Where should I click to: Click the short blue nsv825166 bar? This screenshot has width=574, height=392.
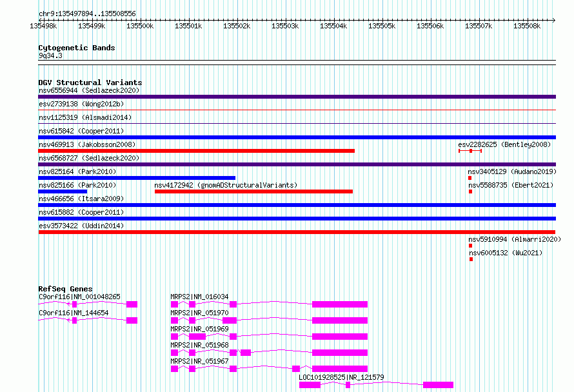click(63, 191)
